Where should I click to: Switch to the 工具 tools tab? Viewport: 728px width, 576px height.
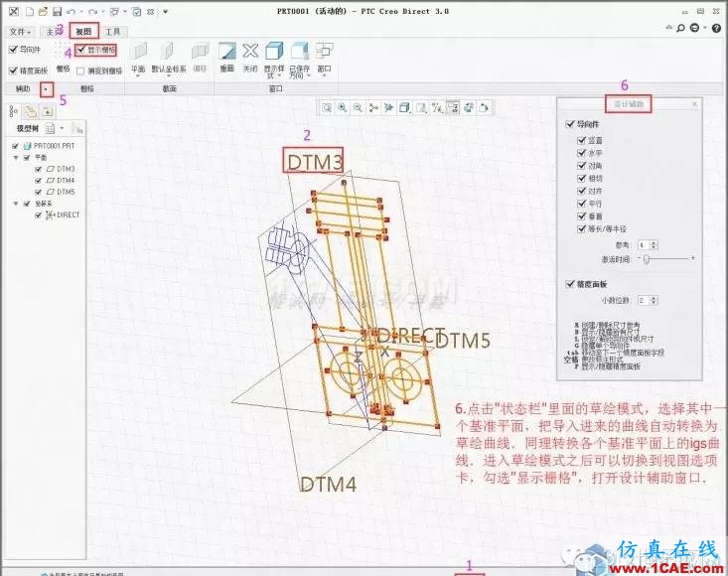(x=112, y=32)
